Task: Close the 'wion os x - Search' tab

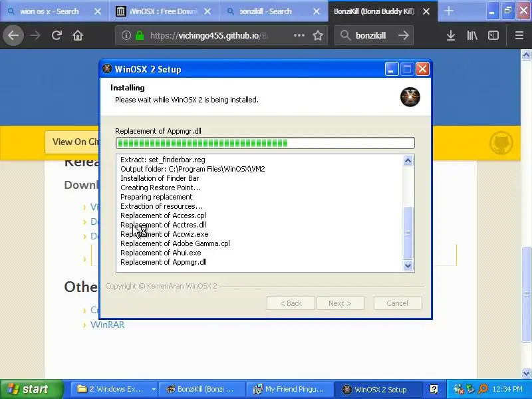Action: 98,11
